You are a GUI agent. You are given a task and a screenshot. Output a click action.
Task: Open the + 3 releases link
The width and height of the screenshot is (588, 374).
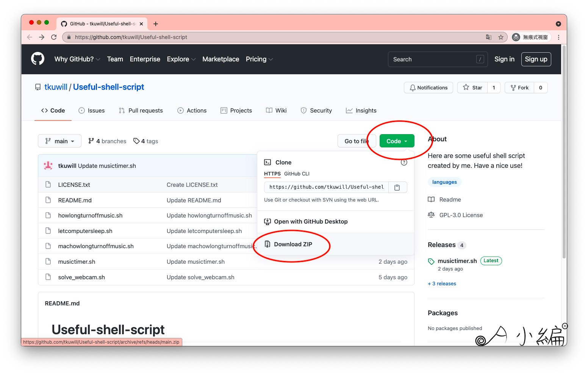pyautogui.click(x=442, y=283)
